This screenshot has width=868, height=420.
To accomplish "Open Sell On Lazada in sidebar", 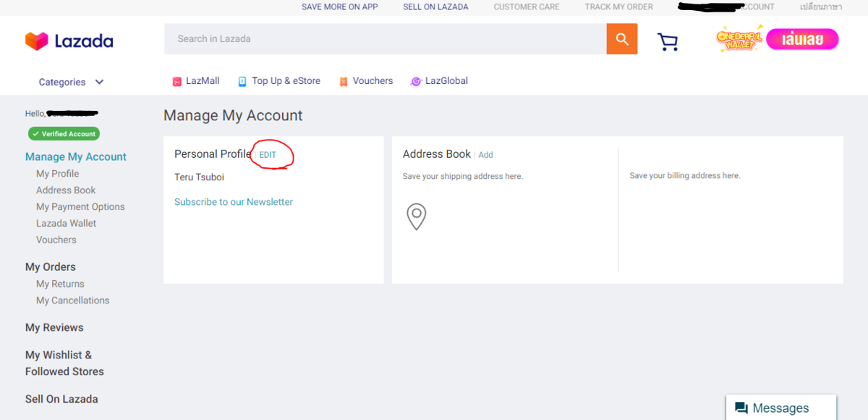I will coord(61,399).
